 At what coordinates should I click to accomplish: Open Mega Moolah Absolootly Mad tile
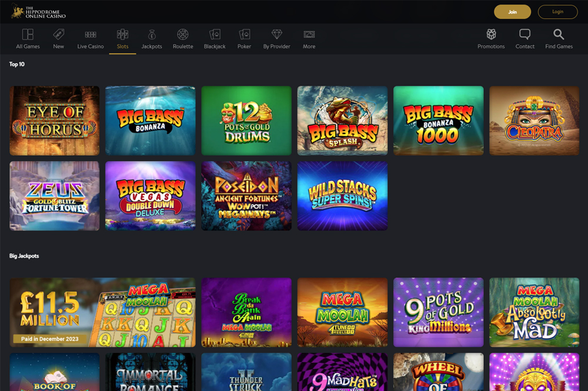(534, 312)
